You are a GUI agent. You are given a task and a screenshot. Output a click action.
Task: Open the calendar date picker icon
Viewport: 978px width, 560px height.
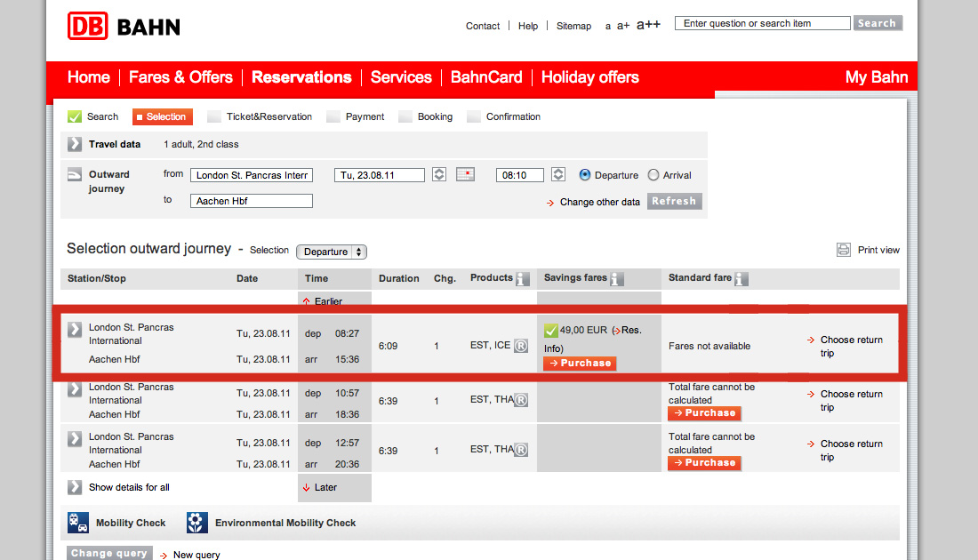coord(466,175)
